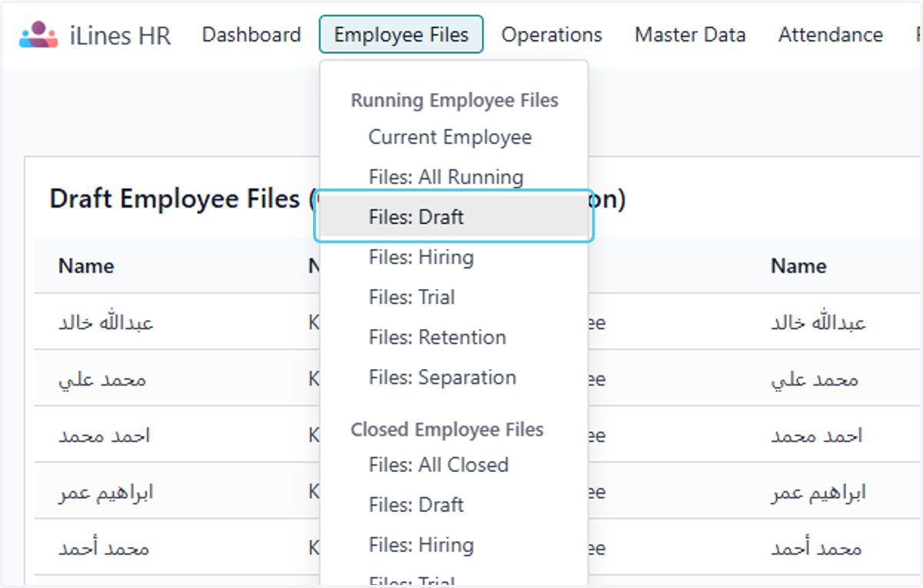This screenshot has width=923, height=588.
Task: Select right-column cell محمد علي
Action: tap(815, 379)
